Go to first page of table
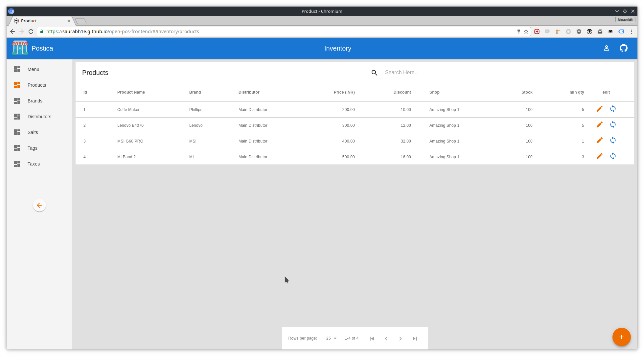Screen dimensions: 644x356 pos(372,339)
